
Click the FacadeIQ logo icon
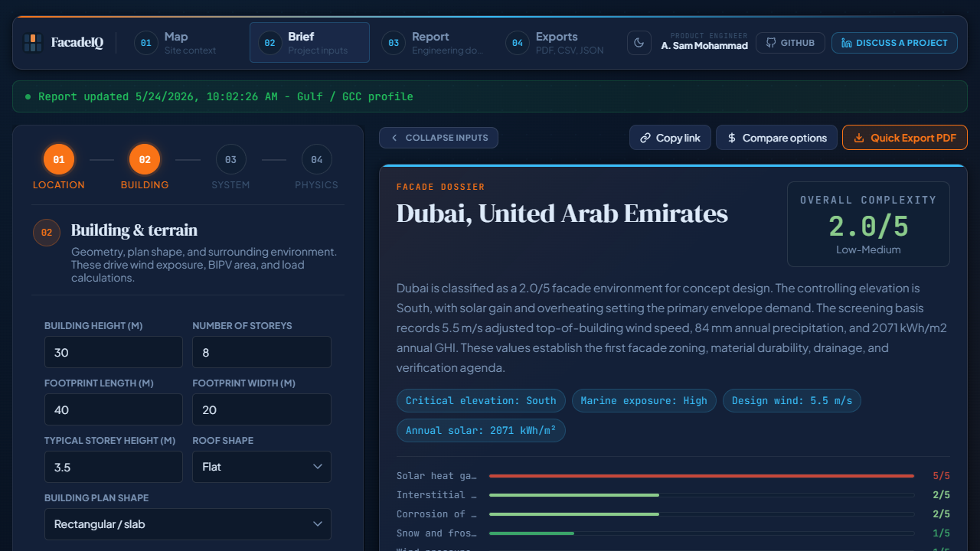[33, 43]
